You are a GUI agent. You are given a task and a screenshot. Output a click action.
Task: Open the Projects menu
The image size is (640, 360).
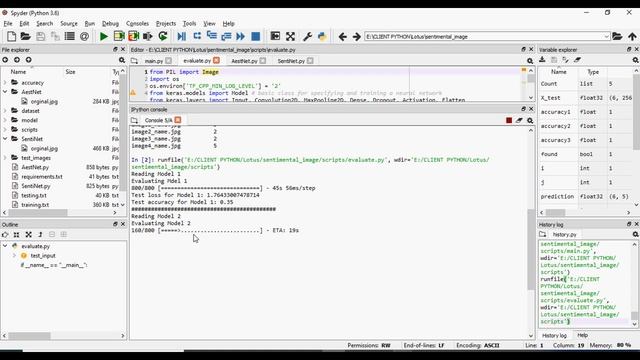(166, 24)
